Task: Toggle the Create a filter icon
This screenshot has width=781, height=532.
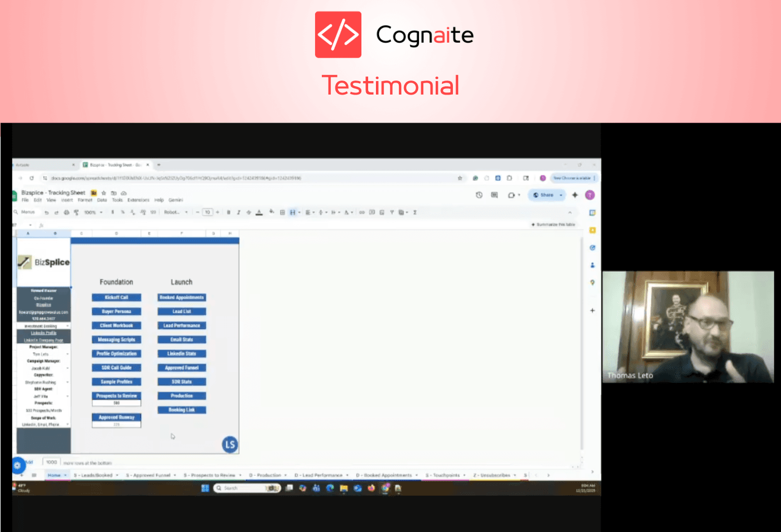Action: coord(392,212)
